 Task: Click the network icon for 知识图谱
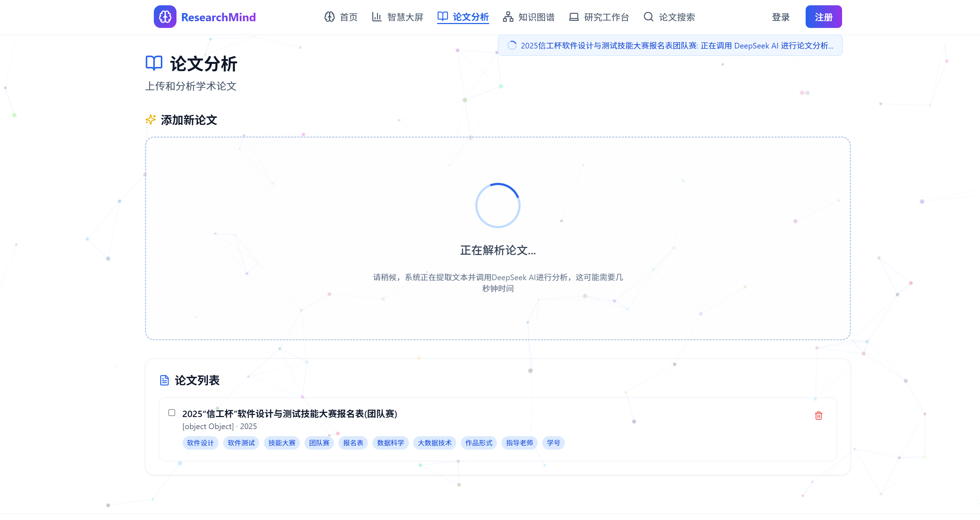508,17
